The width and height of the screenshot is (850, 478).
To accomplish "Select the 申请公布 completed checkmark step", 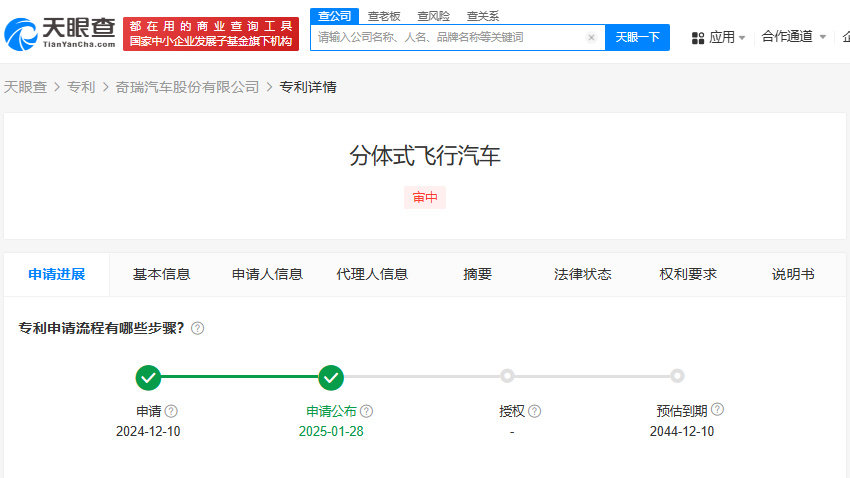I will click(331, 377).
